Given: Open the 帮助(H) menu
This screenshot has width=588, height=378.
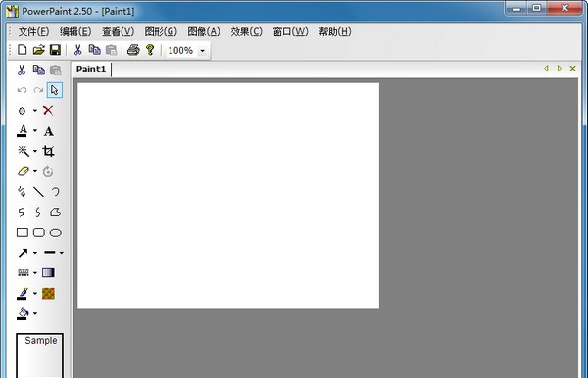Looking at the screenshot, I should 335,32.
